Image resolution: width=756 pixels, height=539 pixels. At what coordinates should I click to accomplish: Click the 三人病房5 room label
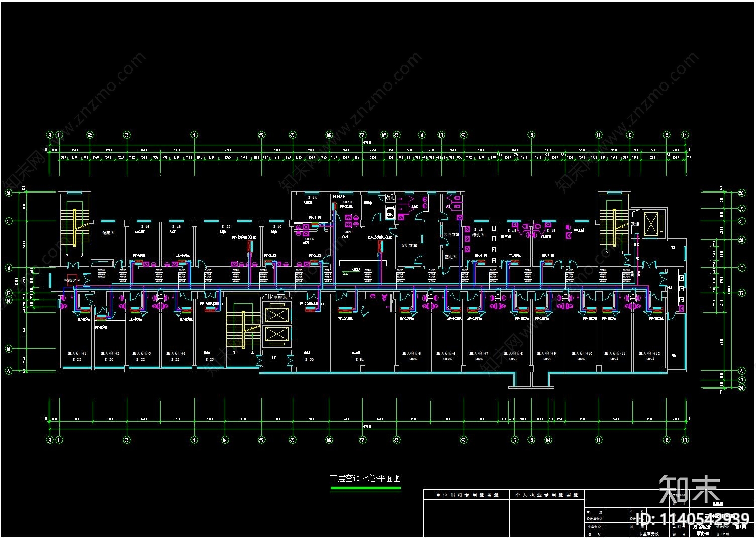pyautogui.click(x=412, y=354)
